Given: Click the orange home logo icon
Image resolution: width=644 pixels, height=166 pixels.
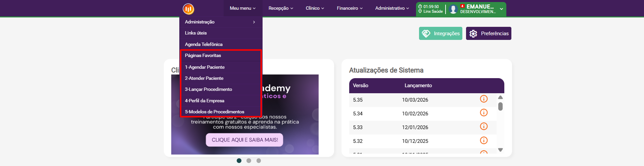Looking at the screenshot, I should tap(188, 9).
